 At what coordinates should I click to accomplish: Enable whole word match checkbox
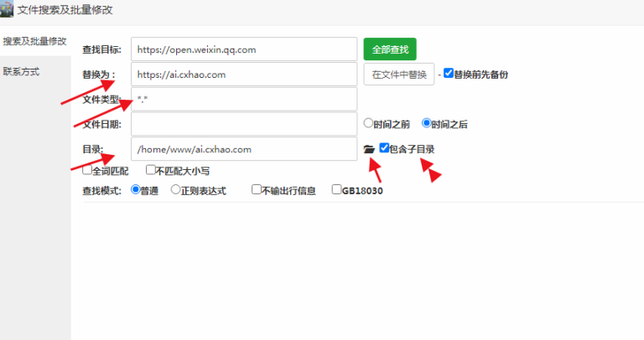(87, 170)
